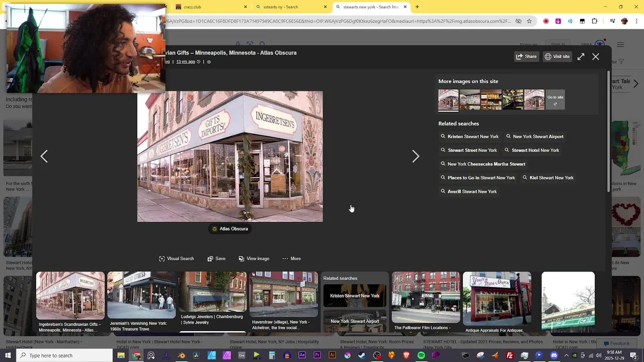Open Spotify from the taskbar

[x=421, y=355]
